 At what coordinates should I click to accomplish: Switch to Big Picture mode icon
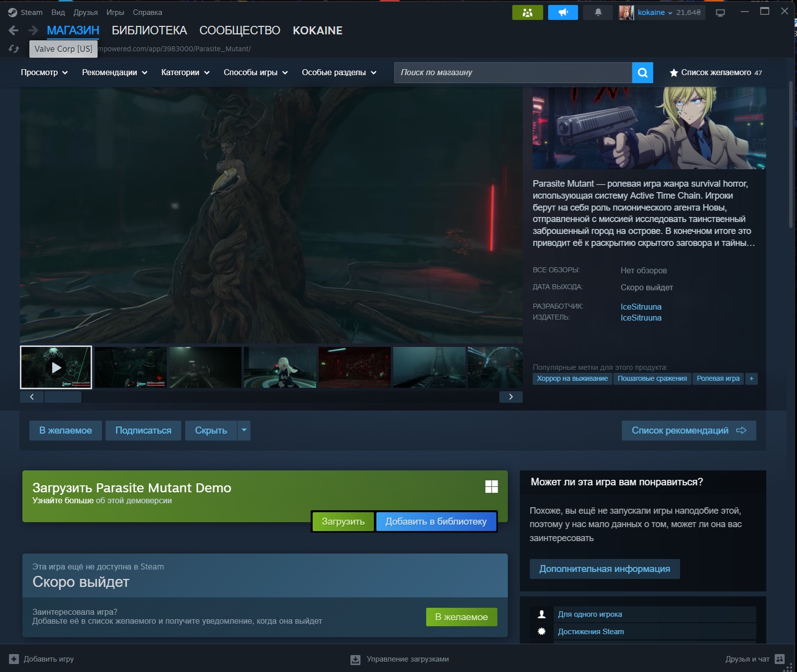pyautogui.click(x=720, y=13)
